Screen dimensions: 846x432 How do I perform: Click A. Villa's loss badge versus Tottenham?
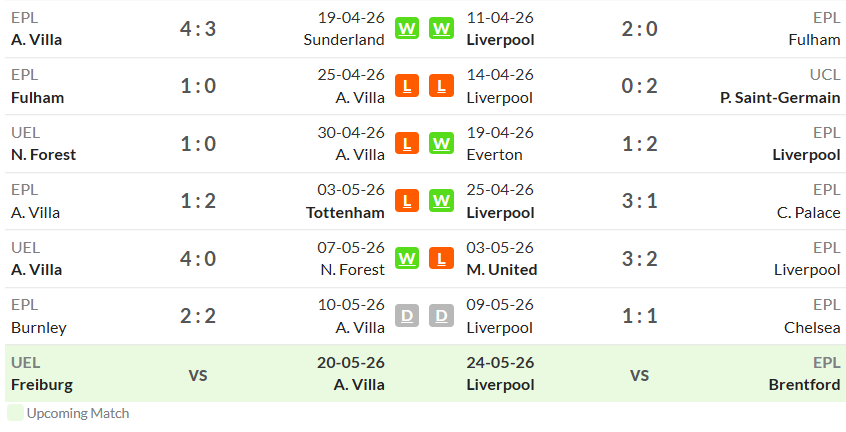coord(407,201)
